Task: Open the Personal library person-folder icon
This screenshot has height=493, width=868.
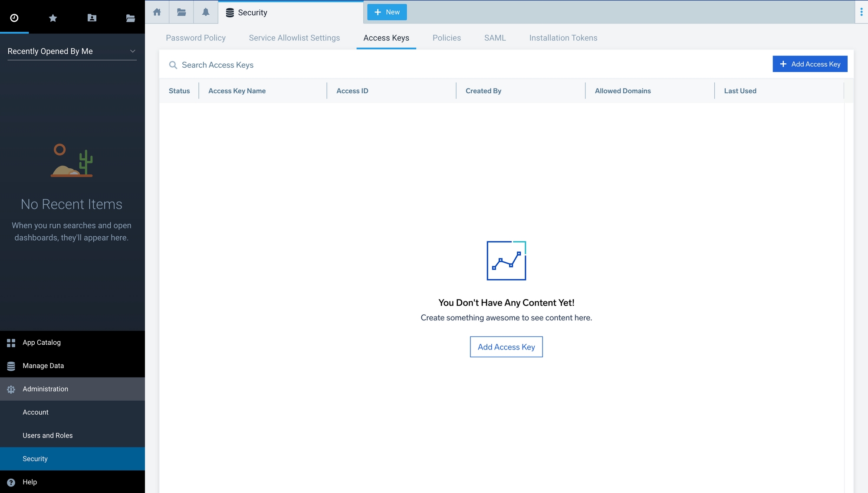Action: [x=92, y=18]
